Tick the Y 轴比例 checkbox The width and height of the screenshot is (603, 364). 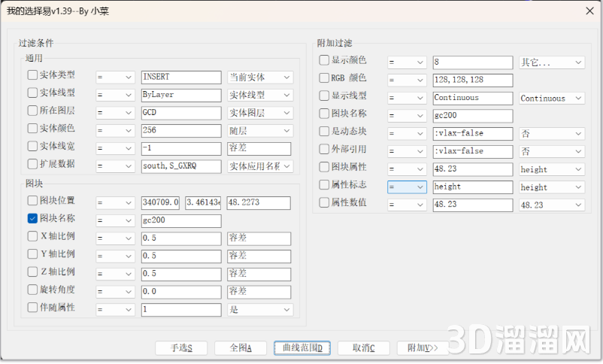point(32,254)
